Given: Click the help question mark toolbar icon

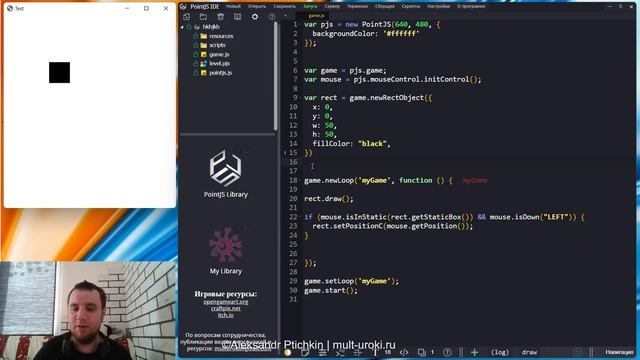Looking at the screenshot, I should 272,17.
